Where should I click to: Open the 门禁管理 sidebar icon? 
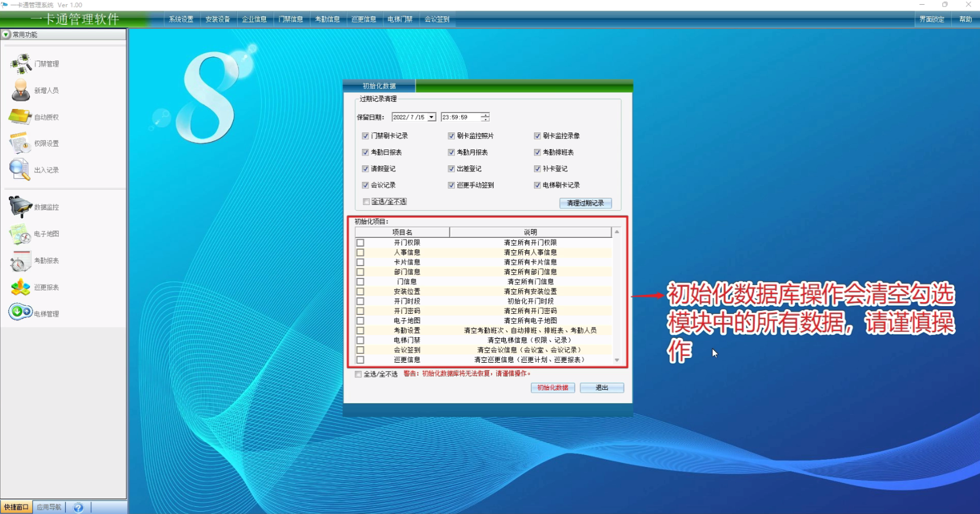tap(21, 63)
